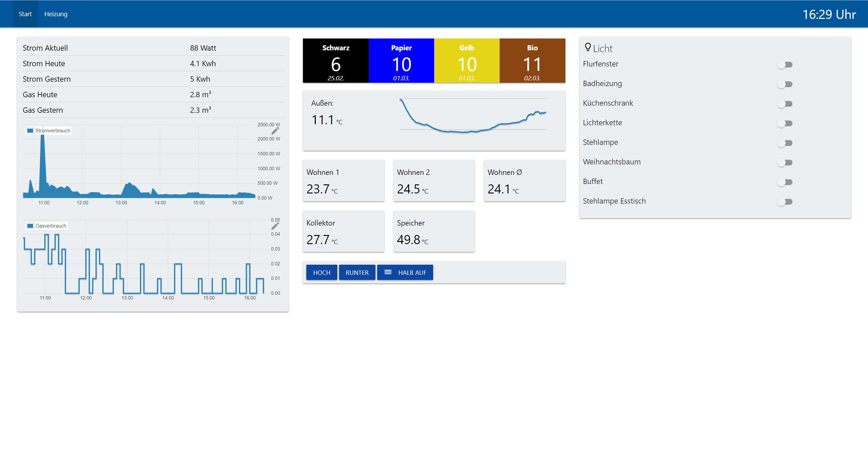Screen dimensions: 868x471
Task: Click the lightbulb icon beside Licht
Action: (x=588, y=47)
